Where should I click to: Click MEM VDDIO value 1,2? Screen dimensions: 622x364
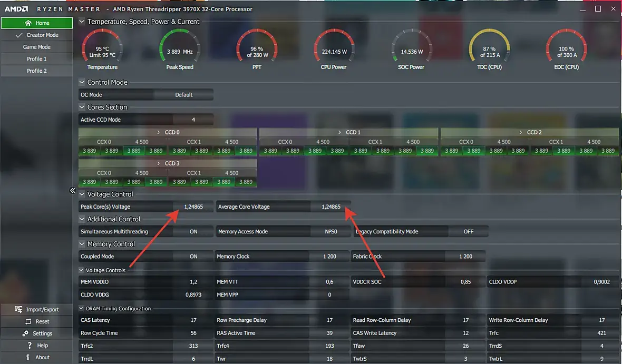(193, 281)
